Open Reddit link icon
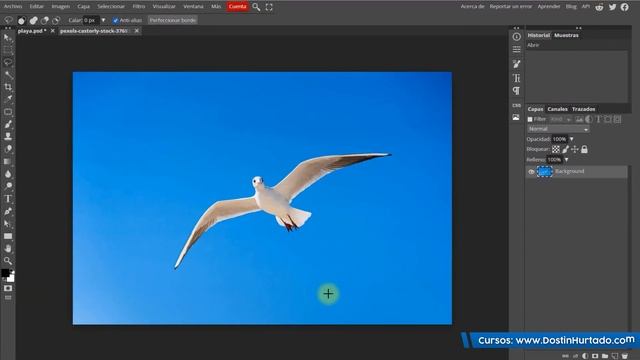640x360 pixels. 599,7
